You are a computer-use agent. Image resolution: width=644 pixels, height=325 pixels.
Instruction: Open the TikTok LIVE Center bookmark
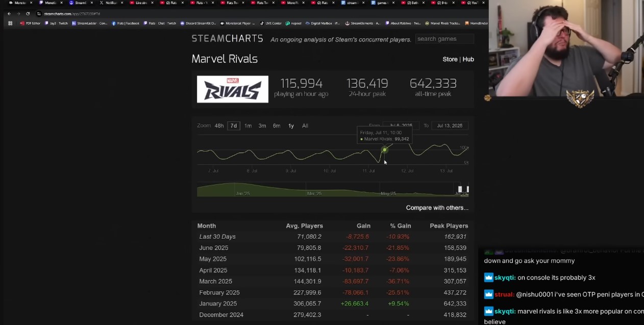[270, 23]
